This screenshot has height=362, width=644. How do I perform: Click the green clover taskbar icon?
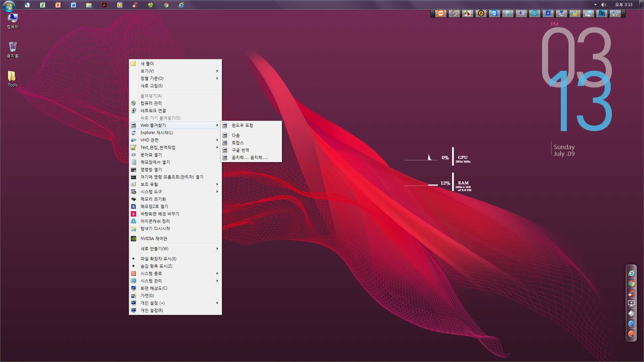(151, 5)
